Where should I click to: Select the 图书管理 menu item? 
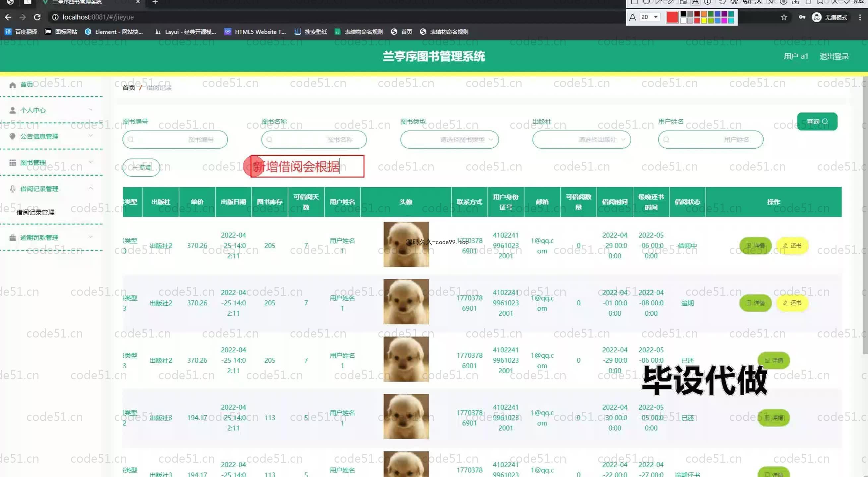(x=51, y=163)
